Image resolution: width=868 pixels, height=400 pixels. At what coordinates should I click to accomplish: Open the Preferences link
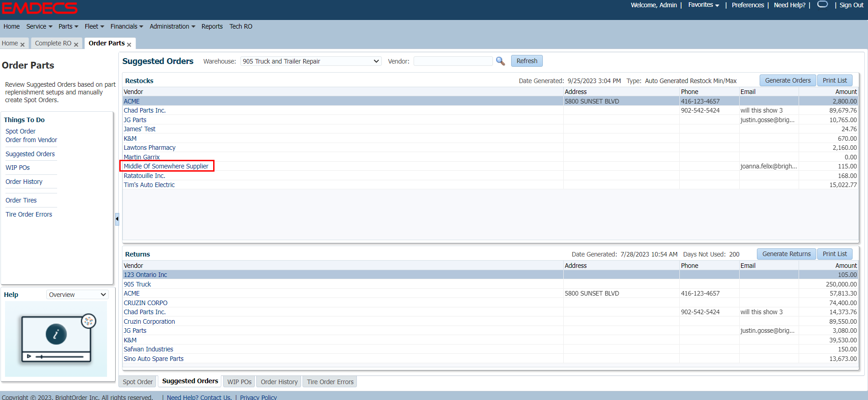point(748,5)
